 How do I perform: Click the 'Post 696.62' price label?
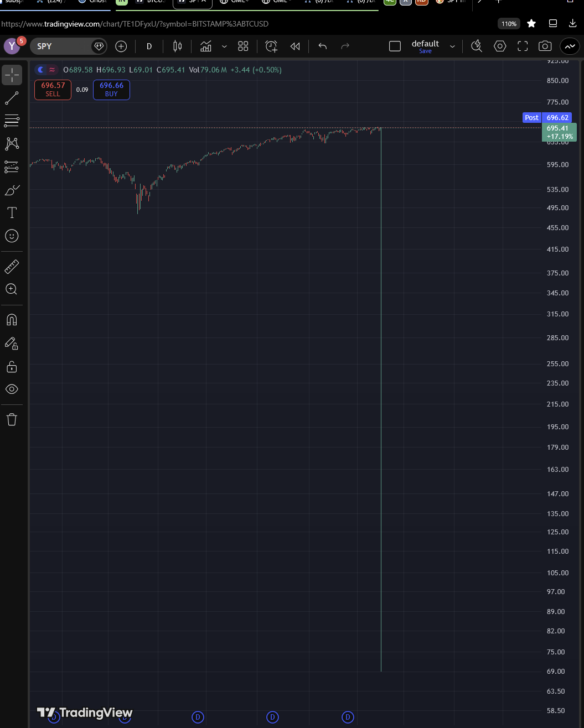click(x=546, y=117)
